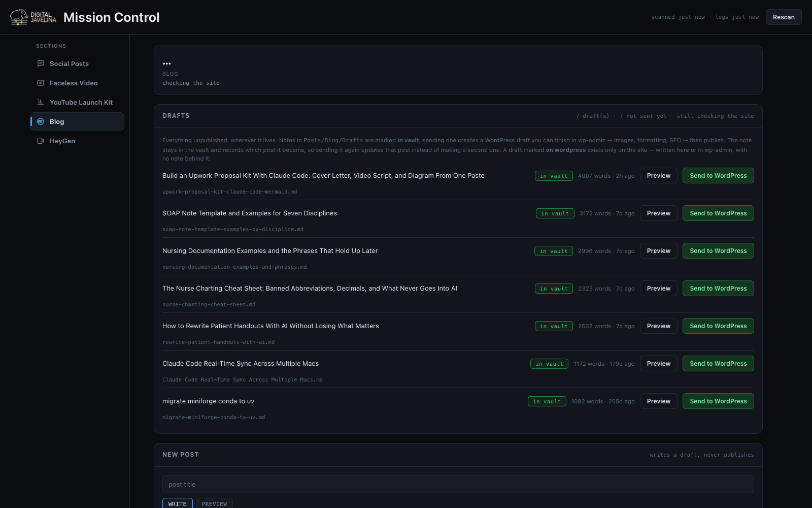Send migrate miniforge conda draft to WordPress
This screenshot has width=812, height=508.
point(718,401)
